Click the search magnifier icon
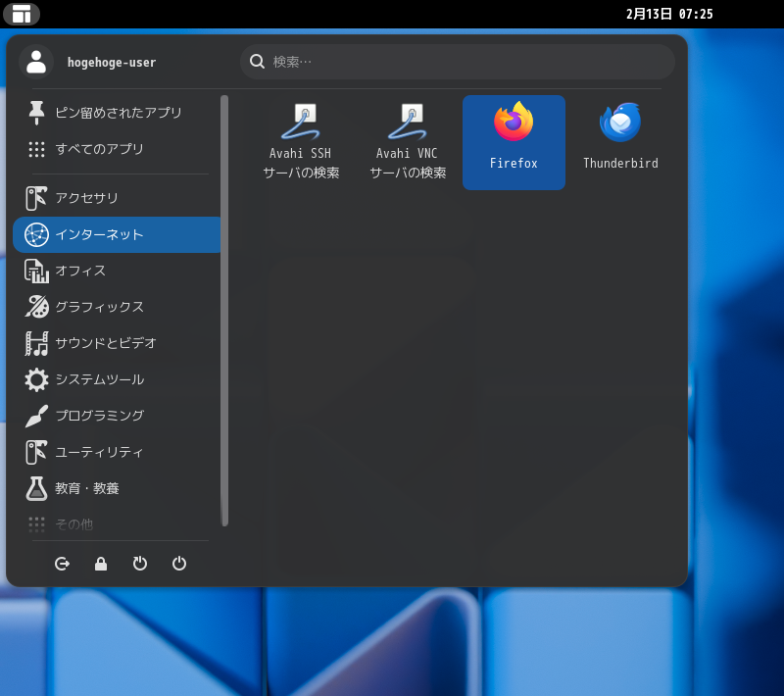Image resolution: width=784 pixels, height=696 pixels. (x=257, y=62)
